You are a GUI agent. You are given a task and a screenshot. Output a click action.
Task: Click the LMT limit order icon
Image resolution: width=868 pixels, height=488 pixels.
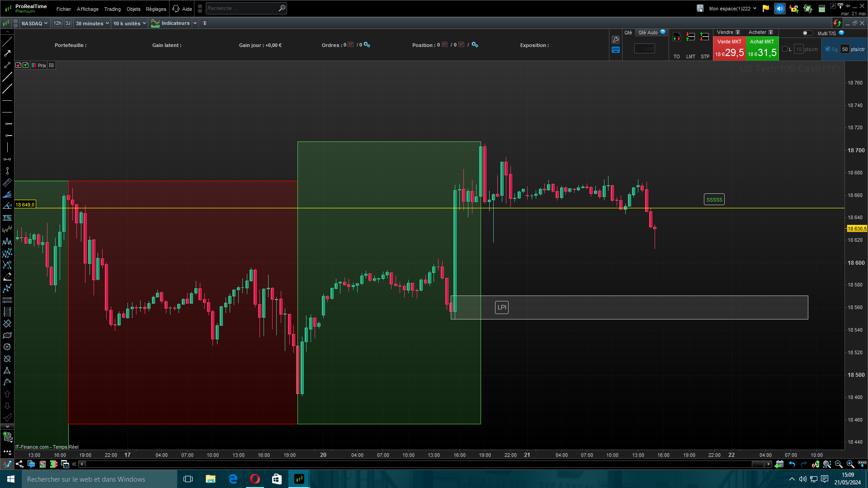pos(690,38)
